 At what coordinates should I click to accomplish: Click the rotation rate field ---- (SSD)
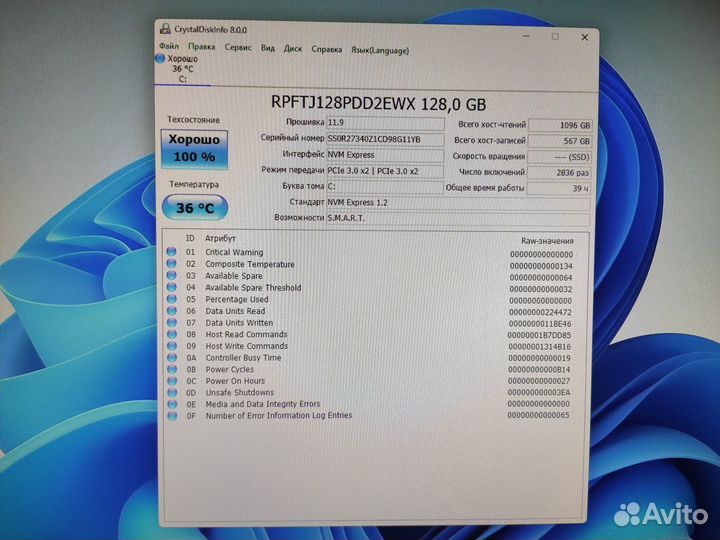559,157
